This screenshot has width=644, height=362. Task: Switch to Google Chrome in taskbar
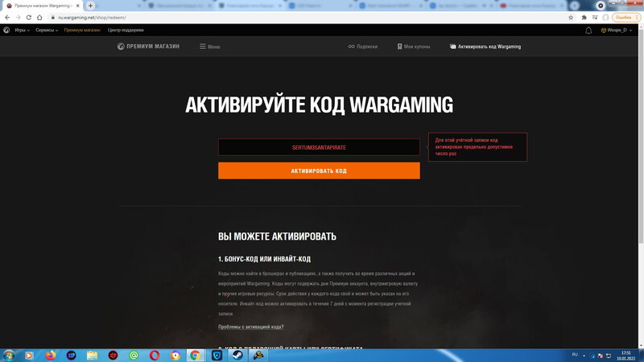(196, 356)
